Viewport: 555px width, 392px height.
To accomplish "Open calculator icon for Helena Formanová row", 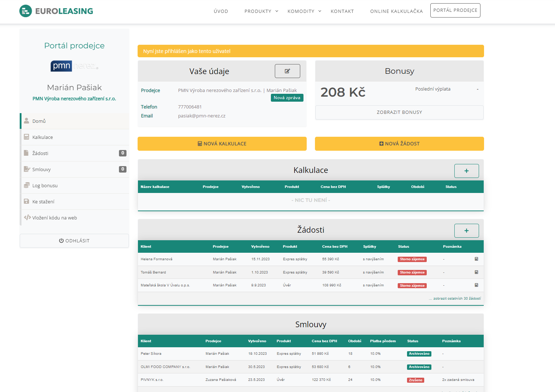I will point(476,259).
